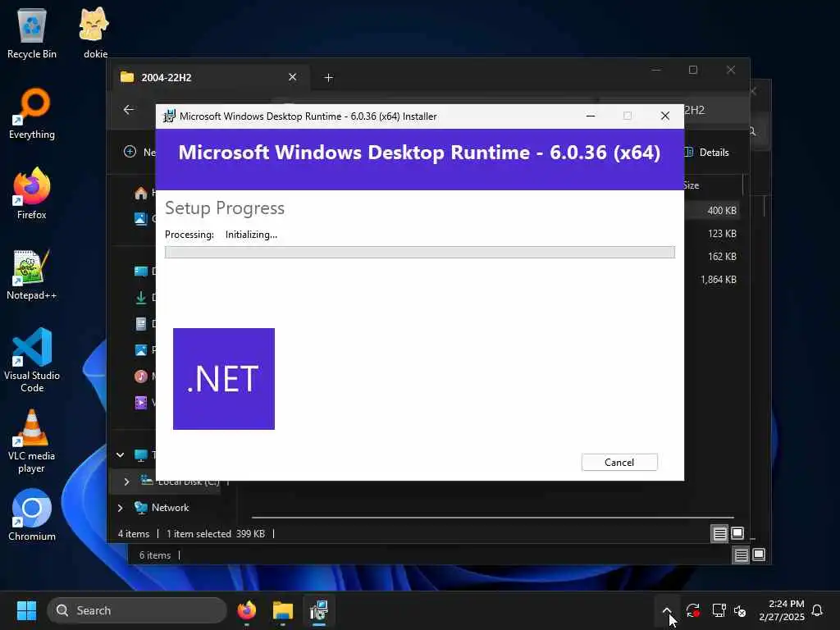Select the file sized 400 KB
This screenshot has height=630, width=840.
point(722,211)
